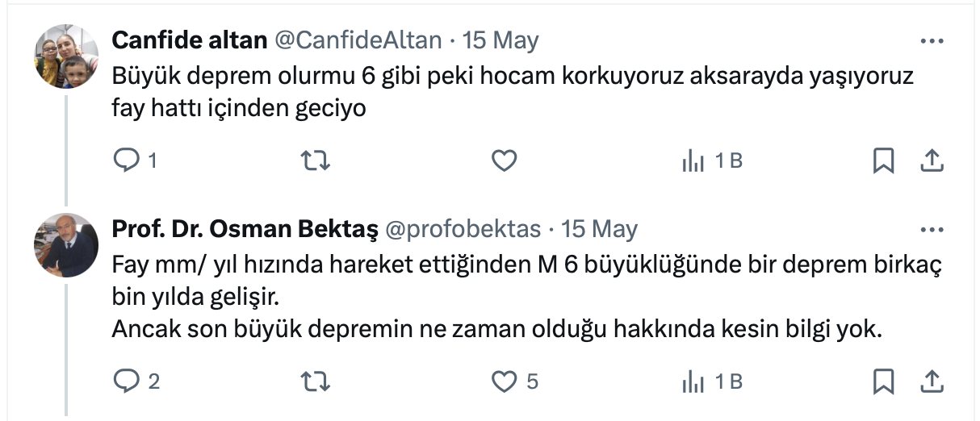Viewport: 980px width, 421px height.
Task: Retweet Canfide altan's tweet
Action: point(315,161)
